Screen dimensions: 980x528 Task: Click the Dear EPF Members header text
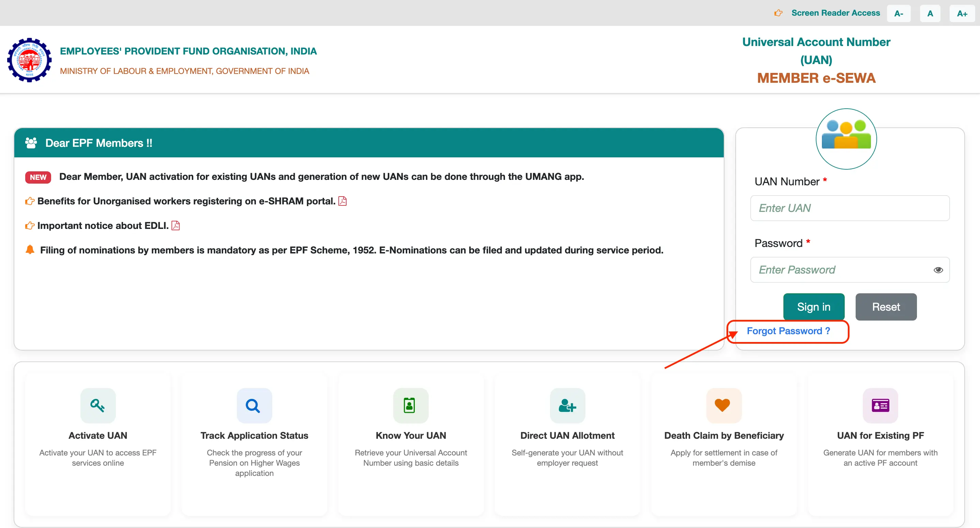[x=99, y=143]
